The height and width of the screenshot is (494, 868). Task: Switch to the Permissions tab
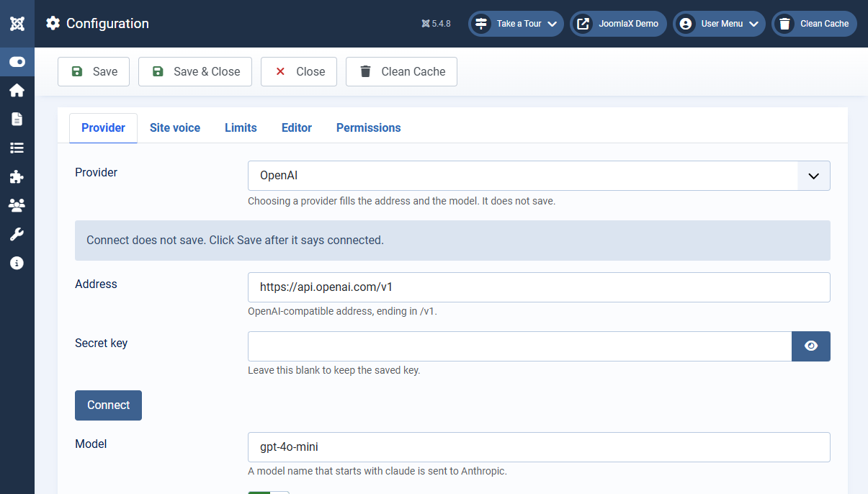tap(369, 127)
